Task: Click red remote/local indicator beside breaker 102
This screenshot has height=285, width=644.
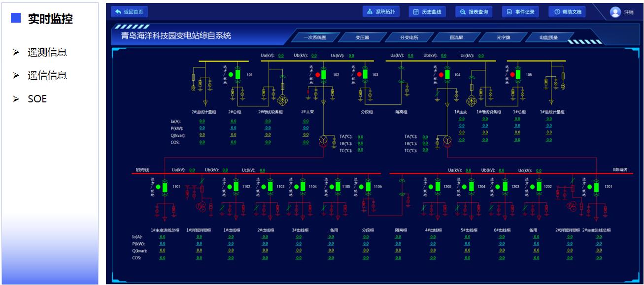Action: pos(317,74)
